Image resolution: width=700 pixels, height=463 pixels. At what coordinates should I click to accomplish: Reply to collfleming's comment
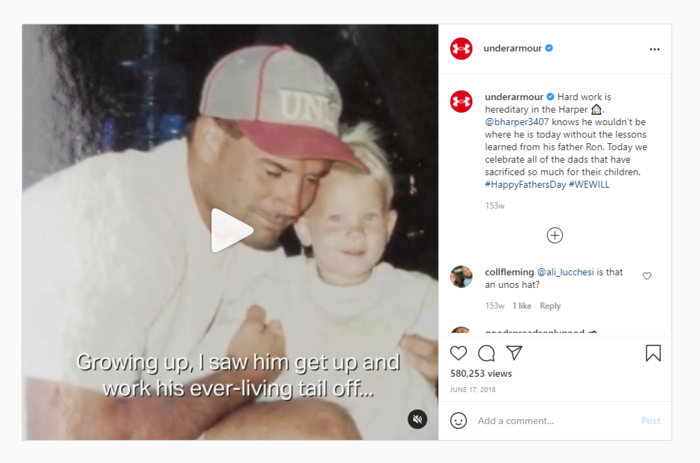(550, 306)
